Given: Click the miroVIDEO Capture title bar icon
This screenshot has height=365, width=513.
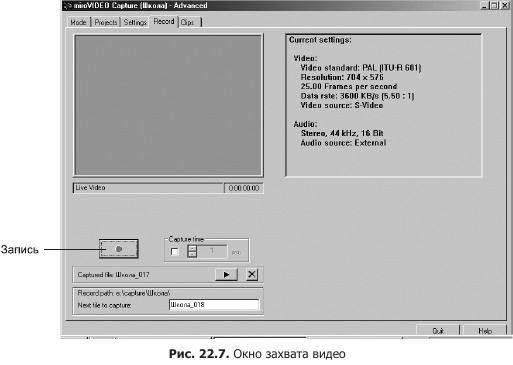Looking at the screenshot, I should [68, 6].
